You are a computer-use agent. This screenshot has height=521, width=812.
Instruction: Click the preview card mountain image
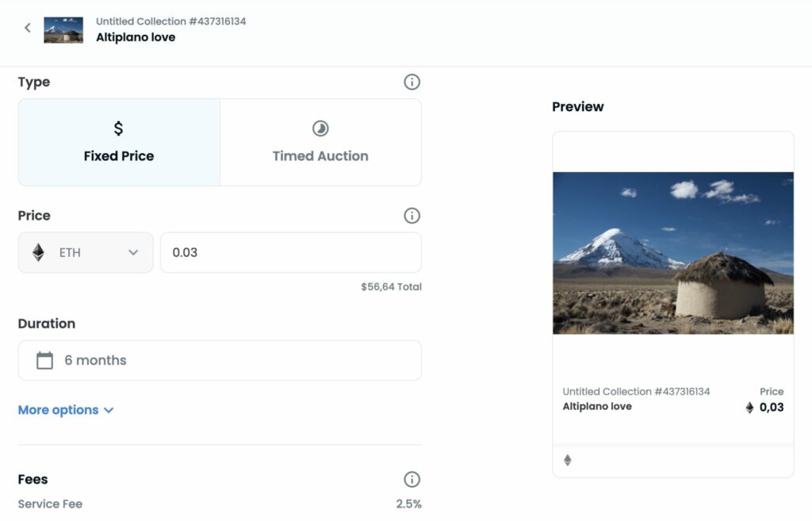pos(672,252)
